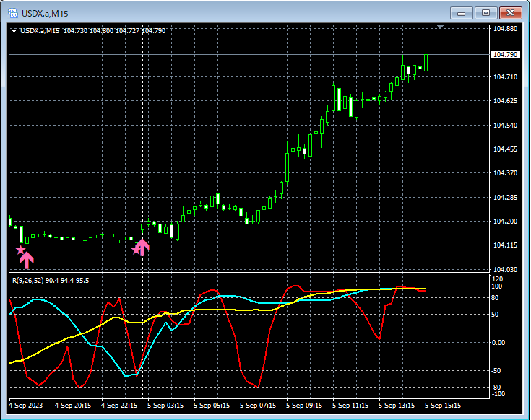Click the 5 Sep 09:15 time label

point(304,405)
